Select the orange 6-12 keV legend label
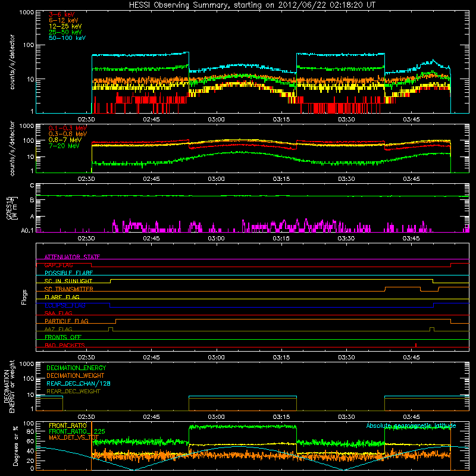This screenshot has width=476, height=476. [64, 20]
